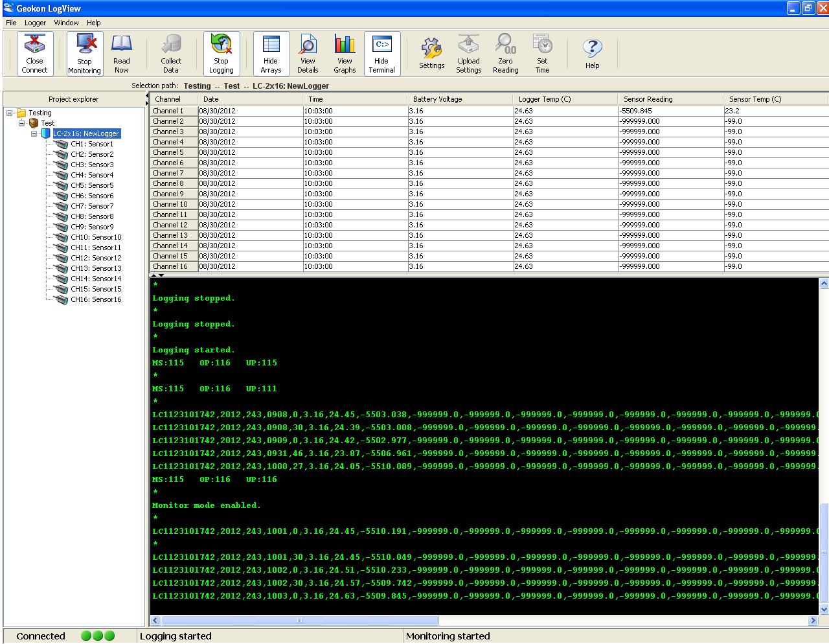Open the Window menu
Viewport: 829px width, 644px height.
66,23
